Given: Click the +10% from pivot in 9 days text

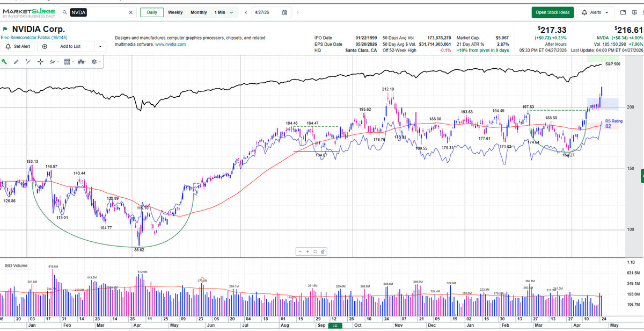Looking at the screenshot, I should coord(482,51).
